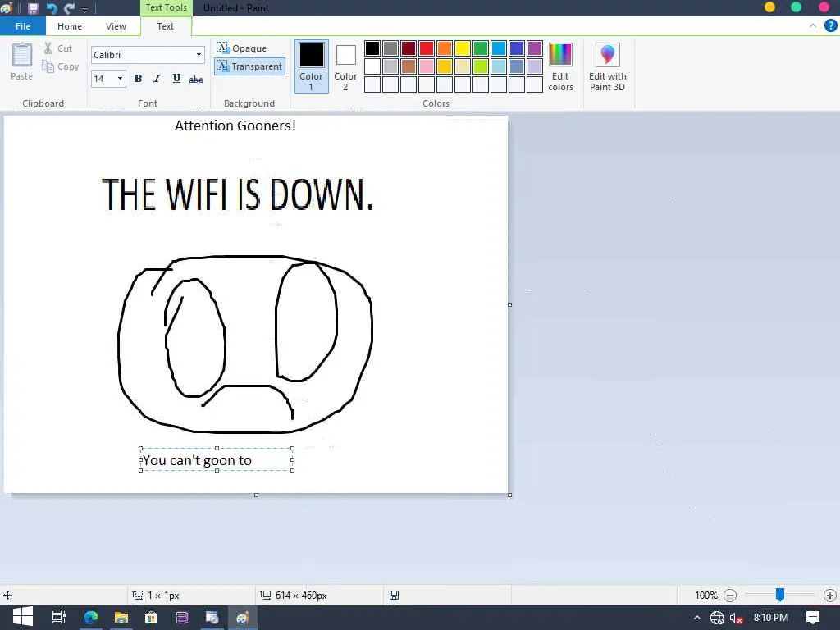Open Edit colors rainbow icon

(x=560, y=56)
